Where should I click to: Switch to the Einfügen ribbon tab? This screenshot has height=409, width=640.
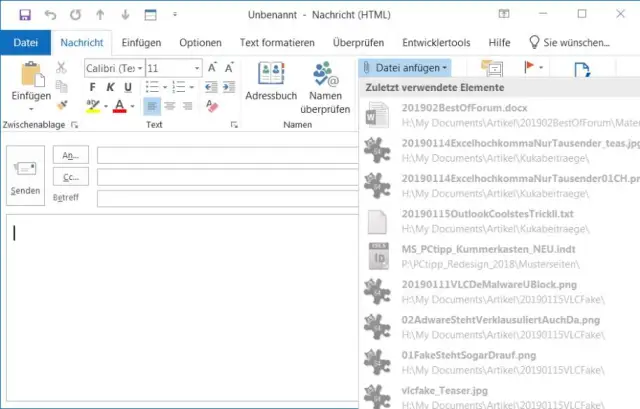point(141,43)
